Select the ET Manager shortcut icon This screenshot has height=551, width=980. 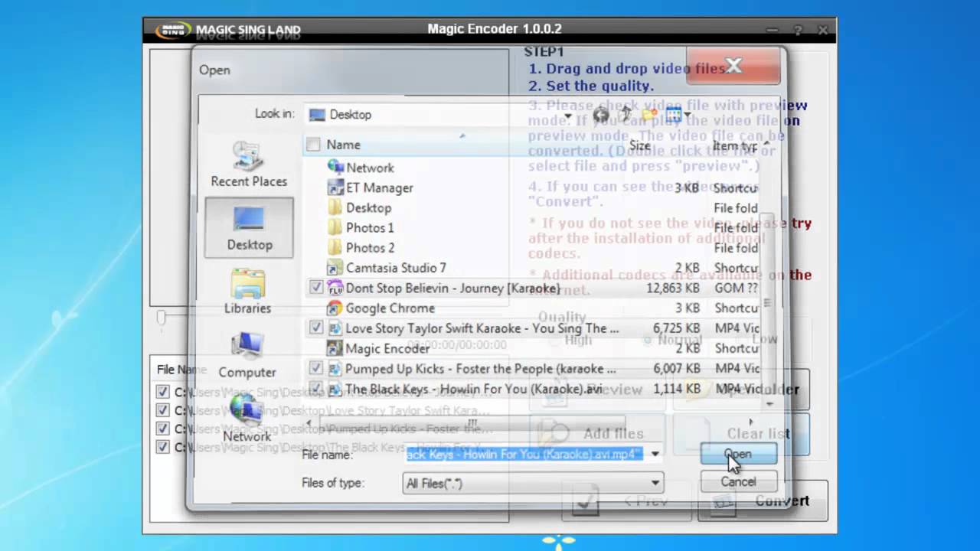pos(335,187)
